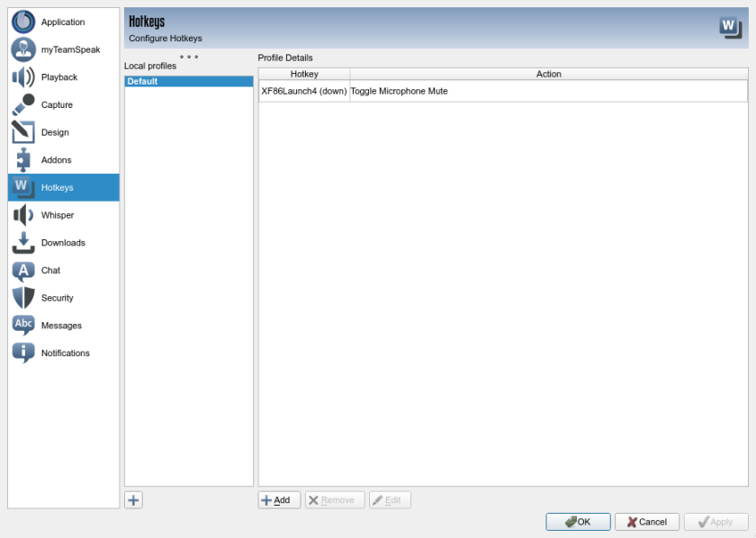Select the Addons puzzle piece icon
The width and height of the screenshot is (756, 538).
(23, 160)
